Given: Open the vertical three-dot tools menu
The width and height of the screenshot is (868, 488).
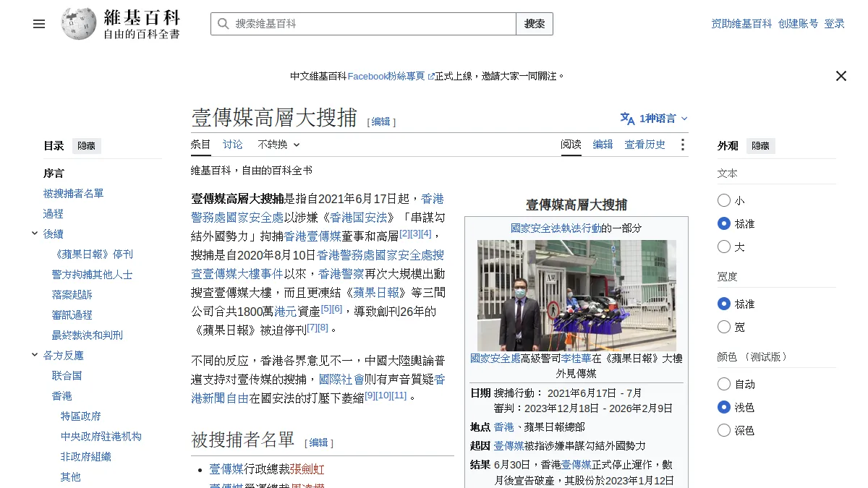Looking at the screenshot, I should click(x=682, y=145).
